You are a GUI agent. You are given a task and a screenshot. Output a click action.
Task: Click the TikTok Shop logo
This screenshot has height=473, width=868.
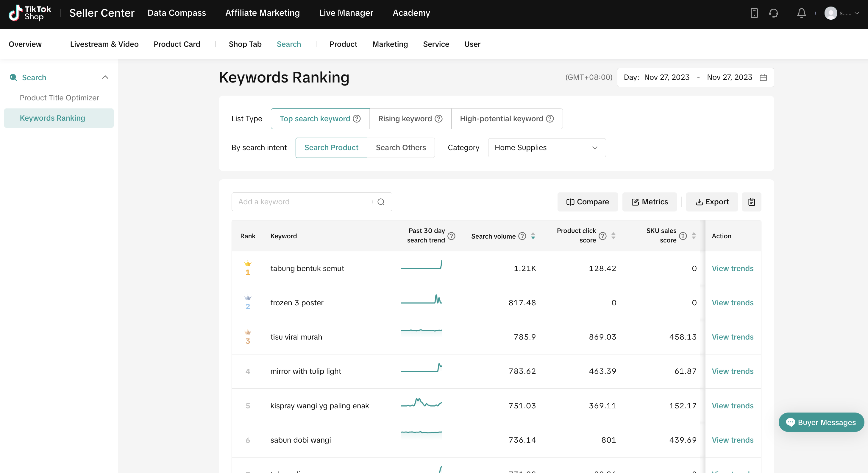pyautogui.click(x=30, y=13)
